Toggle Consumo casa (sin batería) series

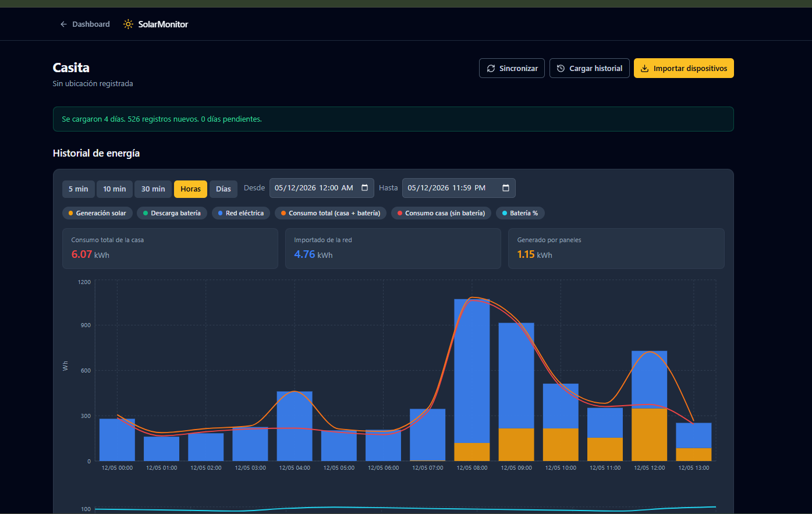coord(441,213)
